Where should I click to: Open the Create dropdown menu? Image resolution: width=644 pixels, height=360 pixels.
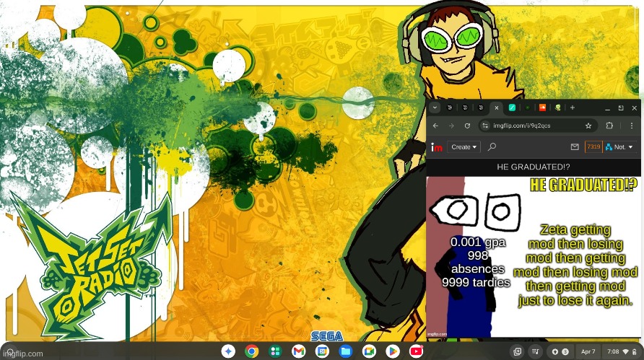point(464,147)
